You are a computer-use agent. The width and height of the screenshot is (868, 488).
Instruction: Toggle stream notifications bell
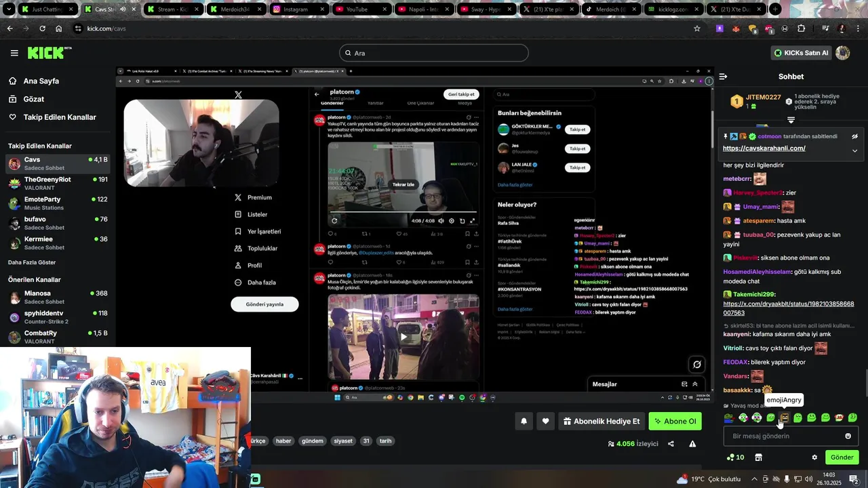click(524, 421)
